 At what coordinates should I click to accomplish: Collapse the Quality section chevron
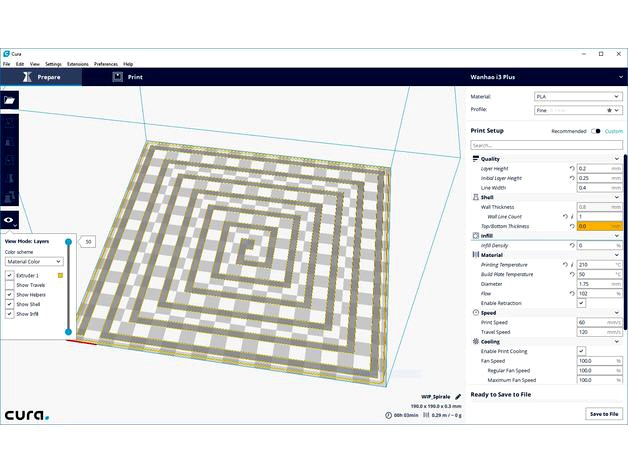(x=617, y=159)
